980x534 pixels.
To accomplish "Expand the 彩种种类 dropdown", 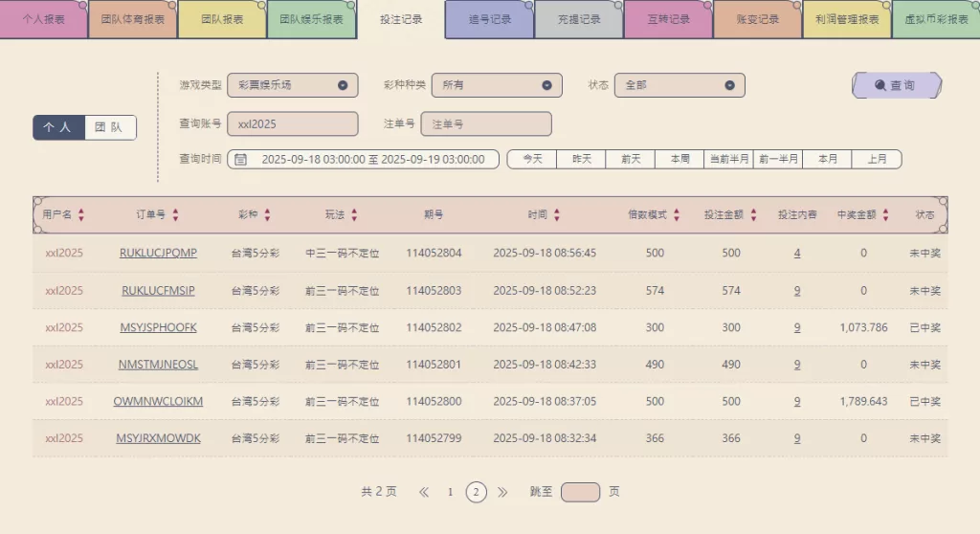I will 496,85.
